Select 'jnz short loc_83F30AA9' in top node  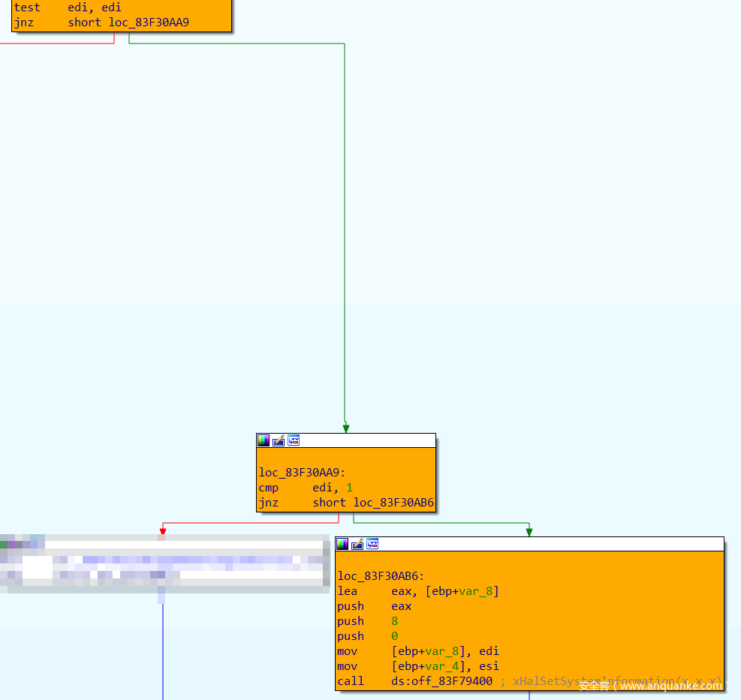pyautogui.click(x=101, y=23)
